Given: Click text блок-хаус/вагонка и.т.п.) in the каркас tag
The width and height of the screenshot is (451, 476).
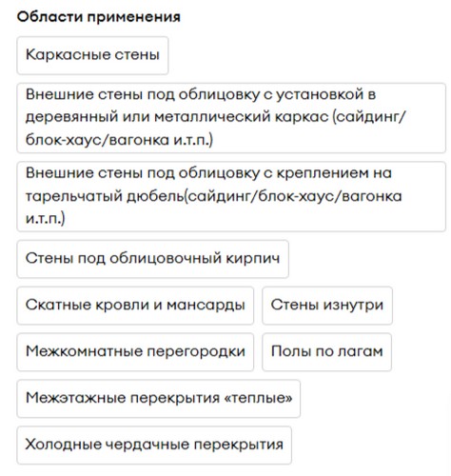Looking at the screenshot, I should pyautogui.click(x=119, y=140).
